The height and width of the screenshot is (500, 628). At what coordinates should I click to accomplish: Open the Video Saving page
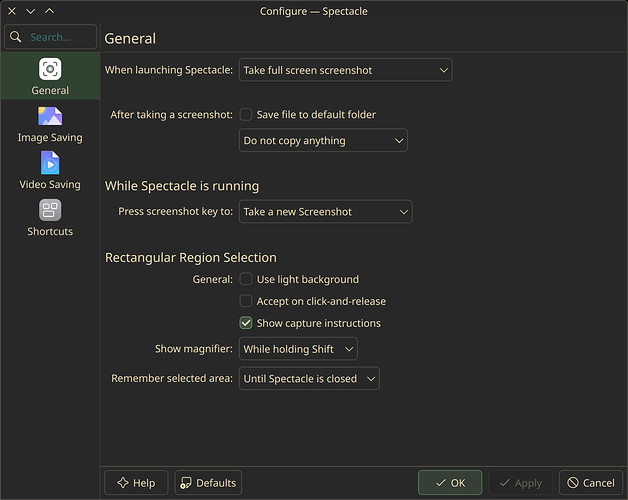pyautogui.click(x=50, y=171)
